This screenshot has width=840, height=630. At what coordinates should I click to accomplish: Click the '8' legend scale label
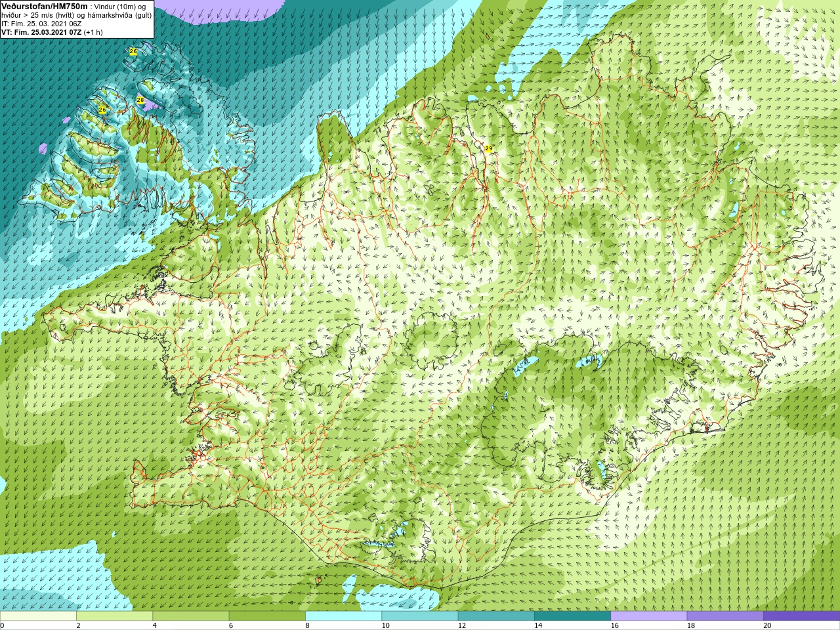point(308,625)
